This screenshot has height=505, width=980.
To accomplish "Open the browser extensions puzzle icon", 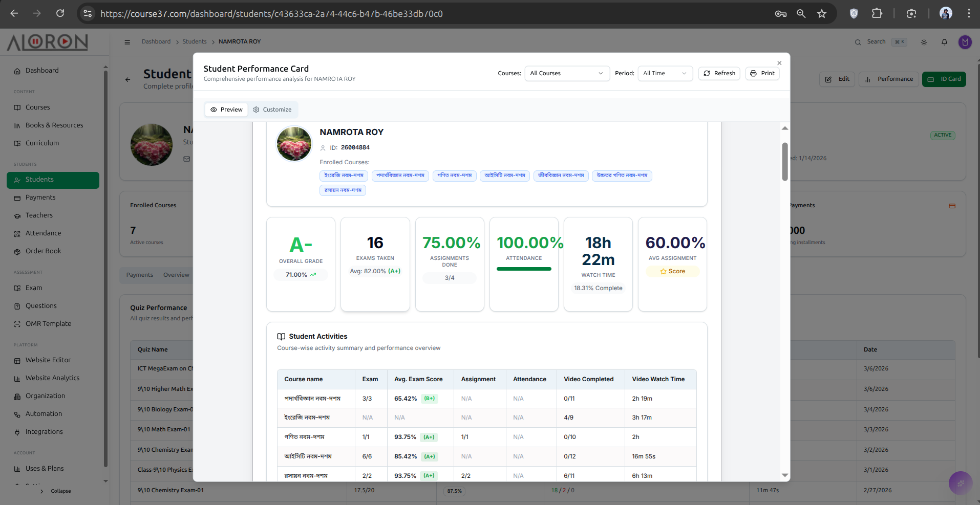I will point(877,14).
